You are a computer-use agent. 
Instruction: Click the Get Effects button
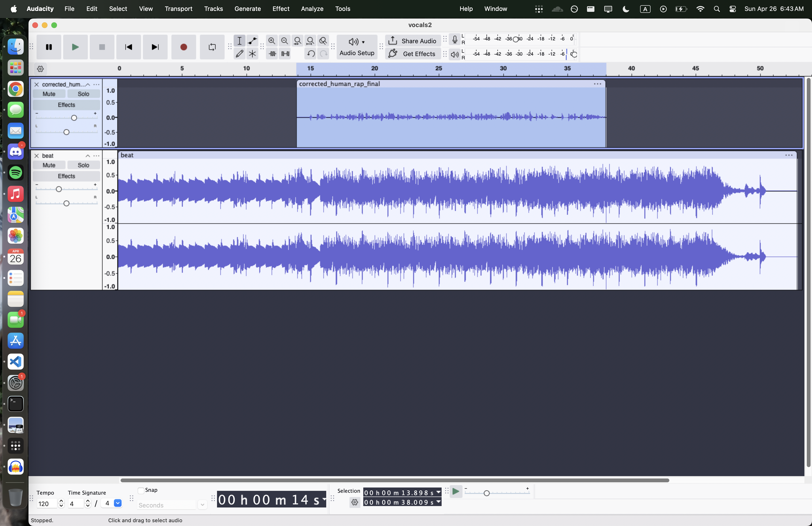(x=413, y=54)
